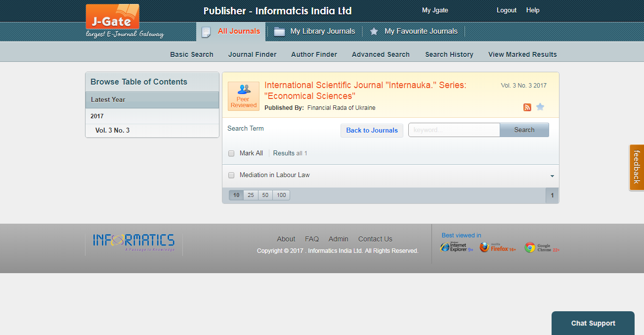
Task: Check the Mediation in Labour Law checkbox
Action: [231, 175]
